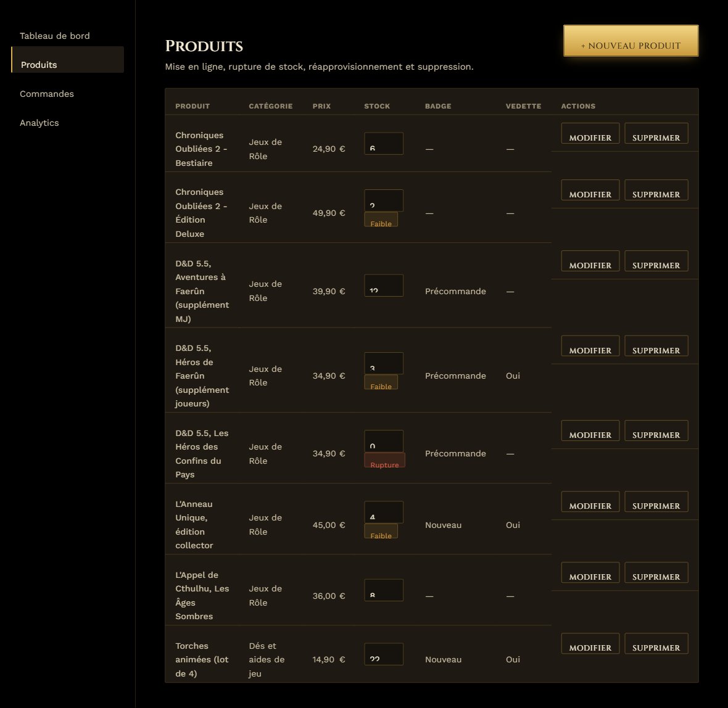728x708 pixels.
Task: Click Précommande badge for Aventures à Faerûn
Action: coord(455,291)
